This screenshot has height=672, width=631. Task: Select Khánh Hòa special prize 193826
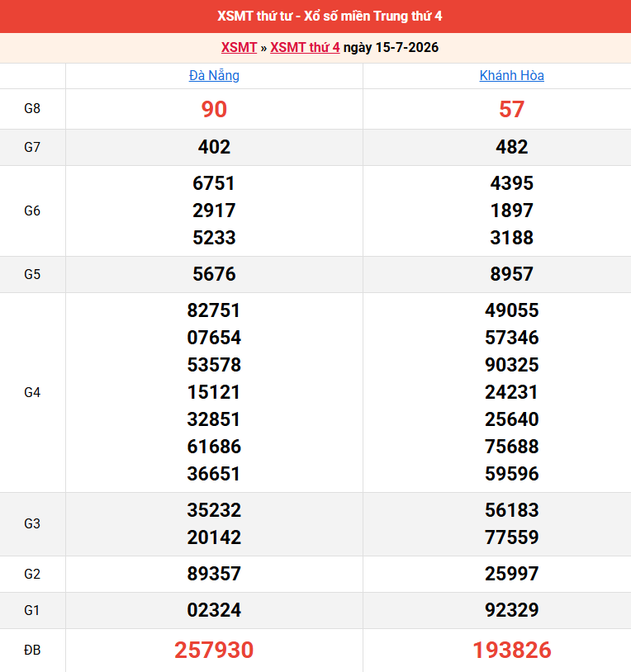click(511, 650)
